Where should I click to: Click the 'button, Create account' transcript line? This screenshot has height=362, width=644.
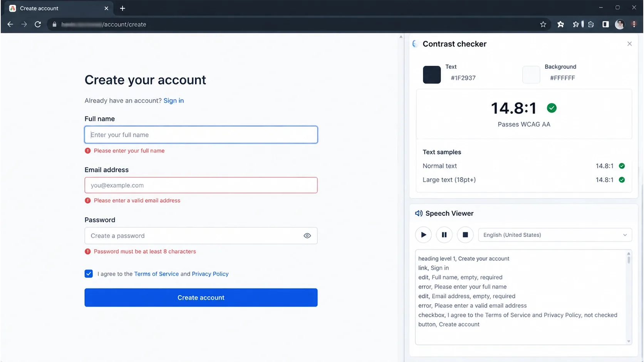click(x=449, y=324)
